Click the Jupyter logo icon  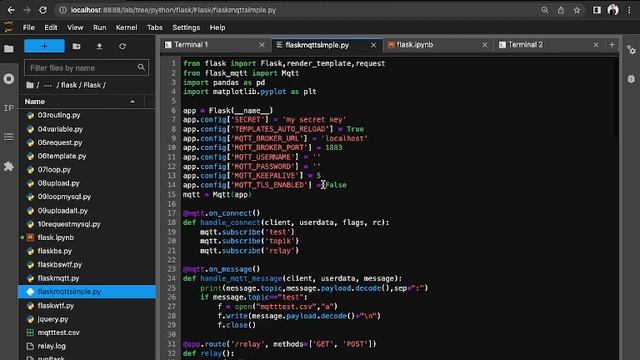coord(9,27)
